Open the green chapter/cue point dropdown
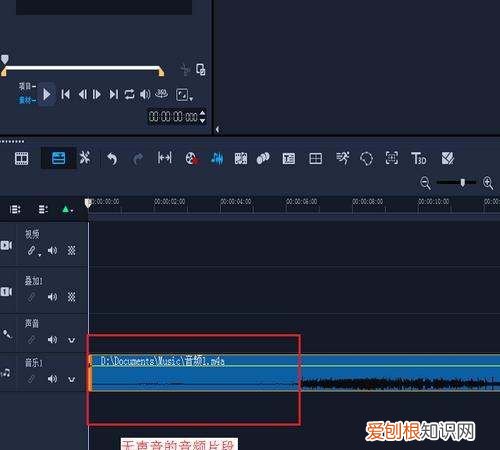 (x=68, y=210)
